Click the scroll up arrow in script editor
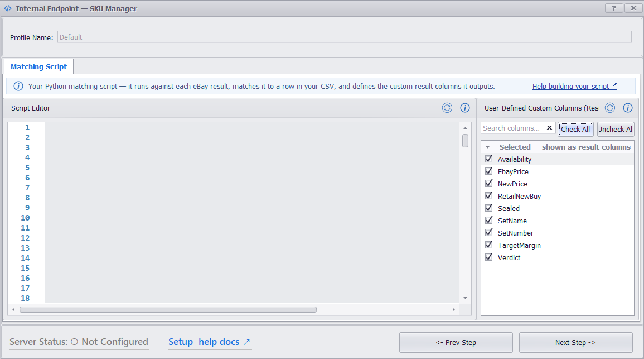Viewport: 644px width, 359px height. (466, 128)
